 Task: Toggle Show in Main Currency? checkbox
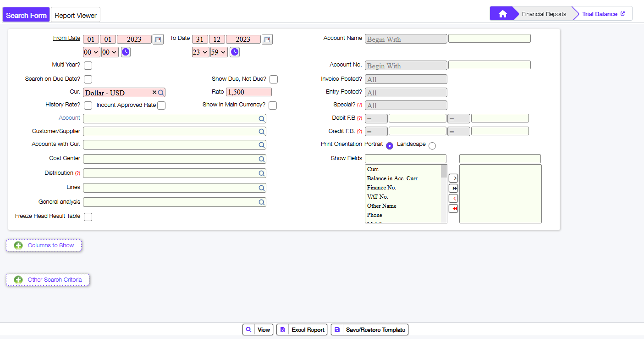click(273, 106)
